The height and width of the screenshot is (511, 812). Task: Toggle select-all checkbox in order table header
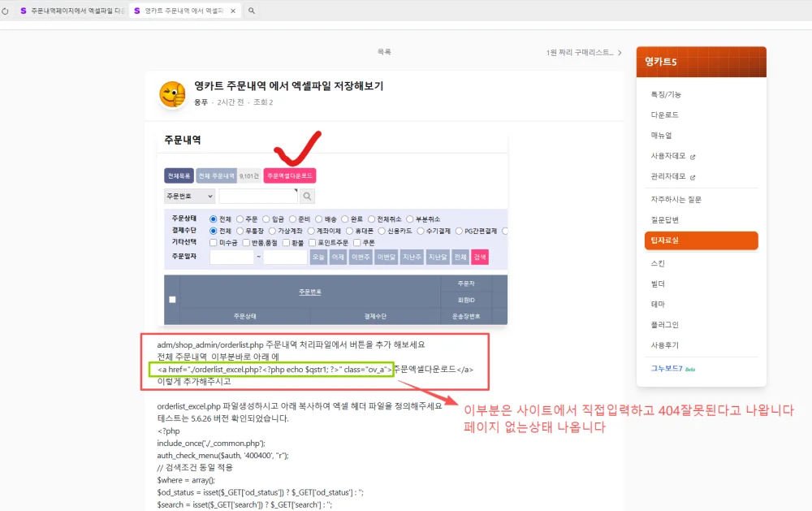172,300
